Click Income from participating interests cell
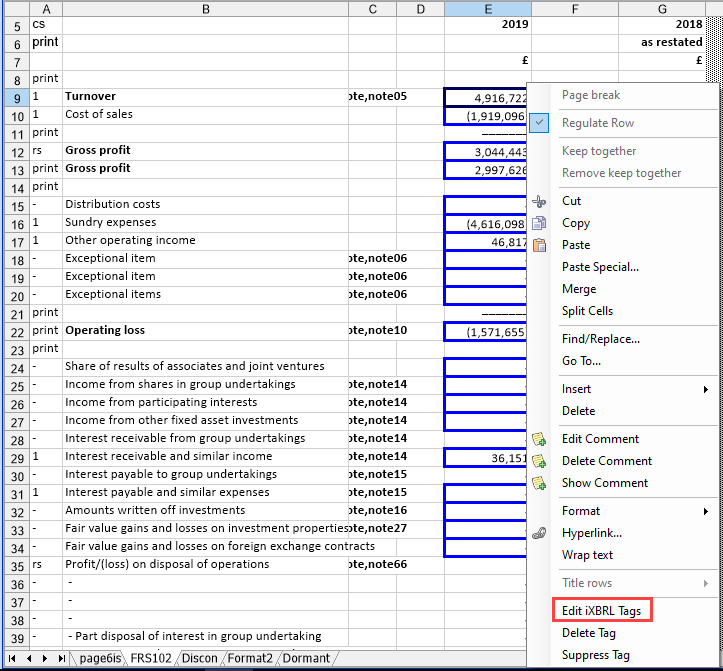Viewport: 723px width, 671px height. (x=206, y=403)
